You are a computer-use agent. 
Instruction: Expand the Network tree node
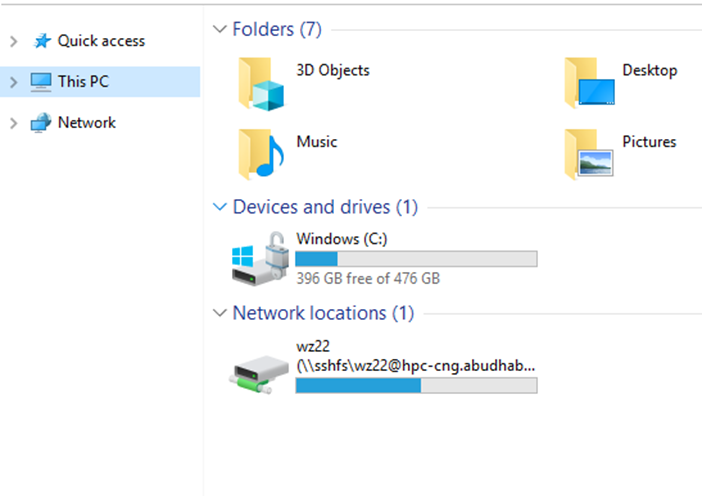pyautogui.click(x=13, y=123)
